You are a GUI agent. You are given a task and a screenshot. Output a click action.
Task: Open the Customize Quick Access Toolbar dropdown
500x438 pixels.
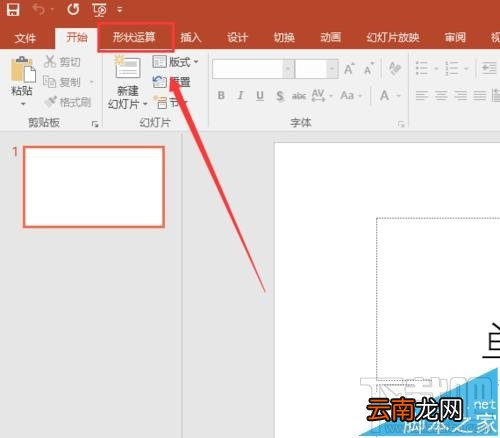point(120,10)
